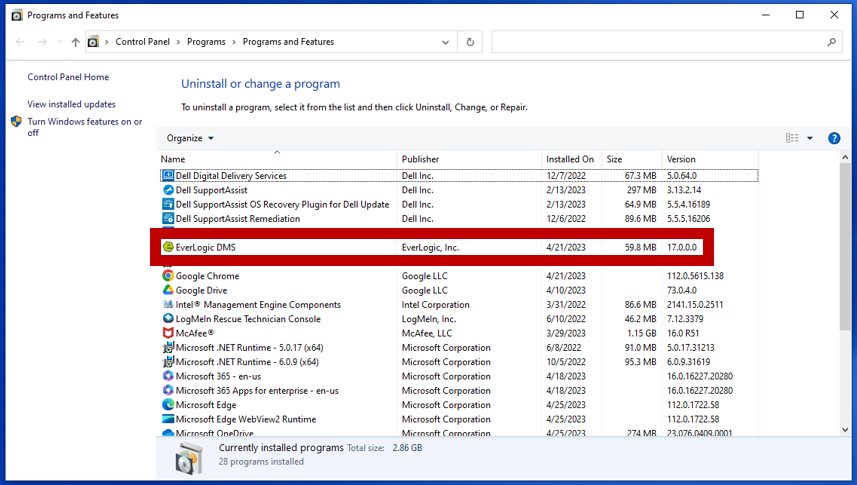Go up one level with up arrow

click(x=75, y=42)
